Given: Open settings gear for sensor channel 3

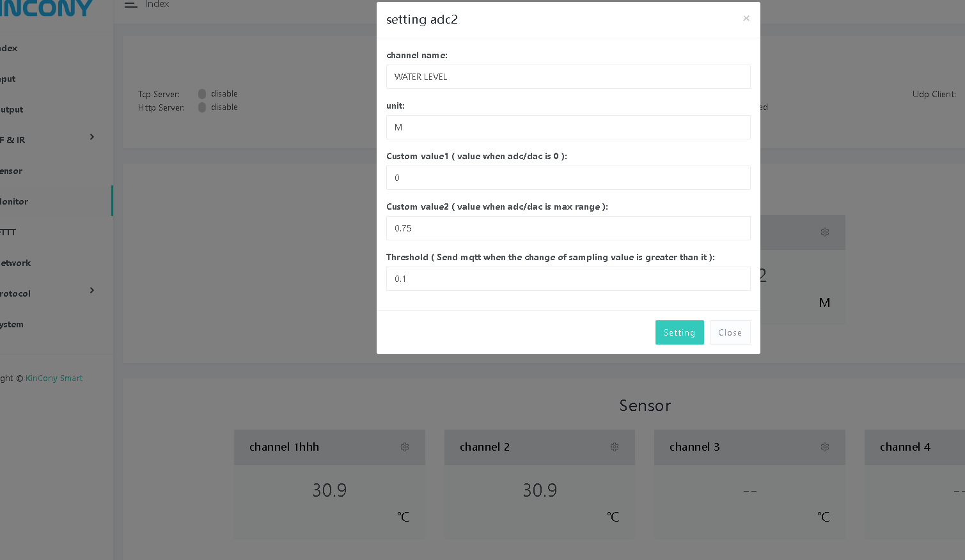Looking at the screenshot, I should 825,447.
